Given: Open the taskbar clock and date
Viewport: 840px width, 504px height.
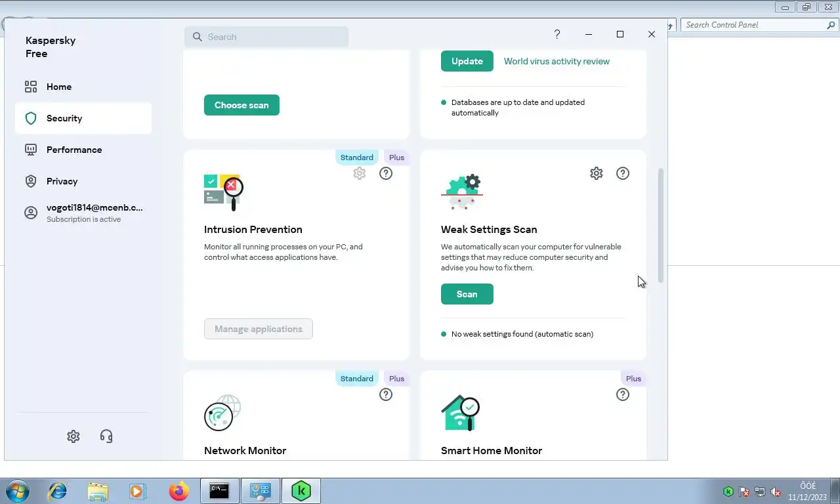Looking at the screenshot, I should 808,492.
